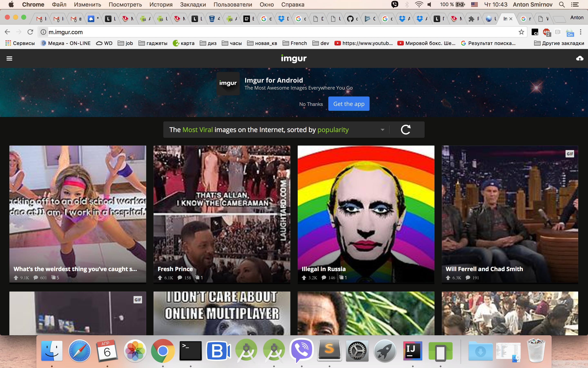Open the Мировой бокс bookmark
The width and height of the screenshot is (588, 368).
click(427, 43)
